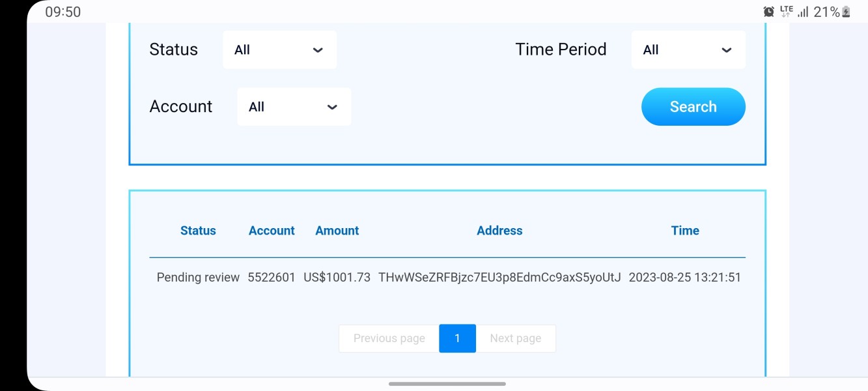Click the Status column header

198,231
